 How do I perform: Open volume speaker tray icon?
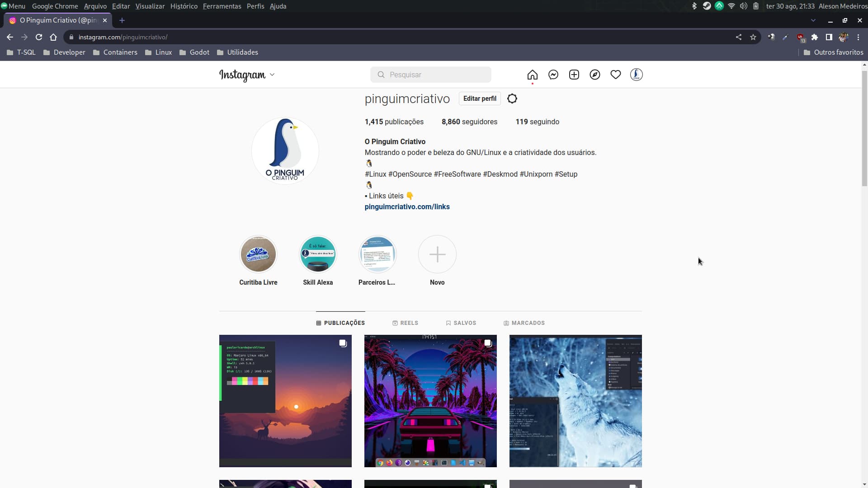pos(744,6)
